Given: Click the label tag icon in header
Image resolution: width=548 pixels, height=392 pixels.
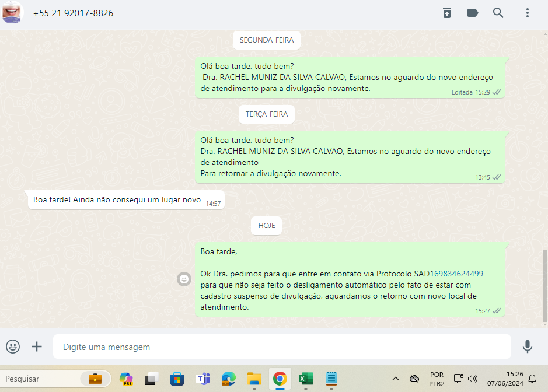Looking at the screenshot, I should (473, 13).
